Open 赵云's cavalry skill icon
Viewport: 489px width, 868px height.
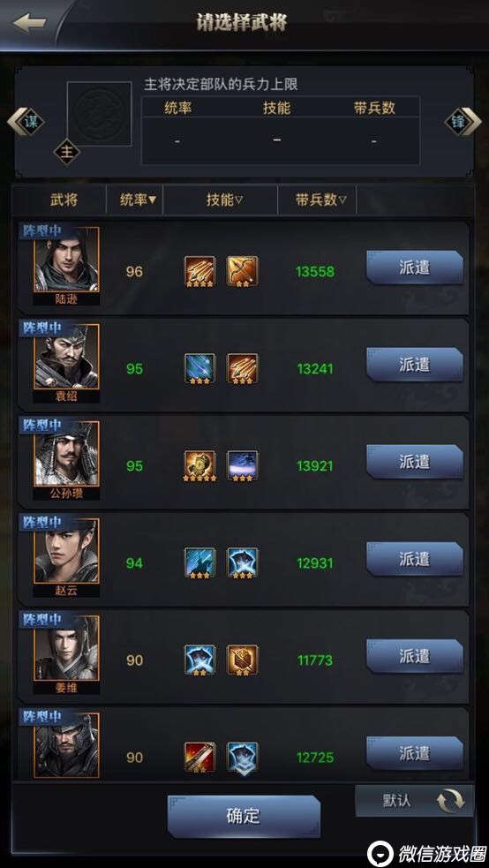tap(199, 563)
